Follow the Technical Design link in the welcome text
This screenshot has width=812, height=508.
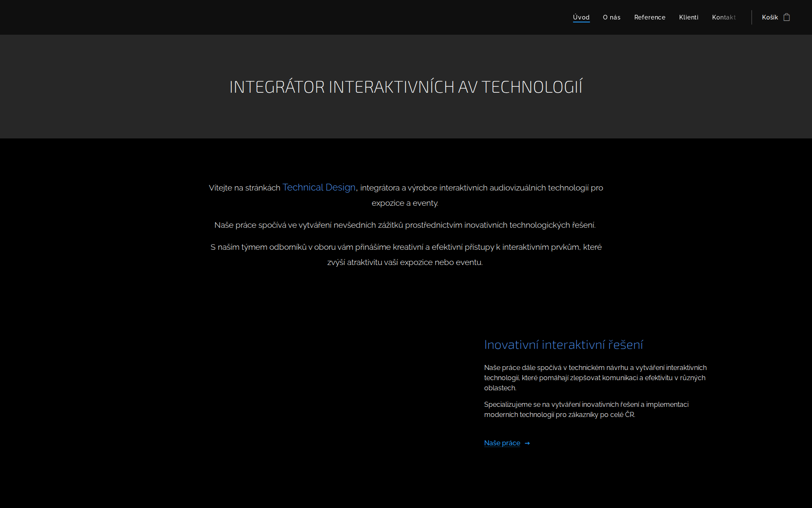coord(318,187)
